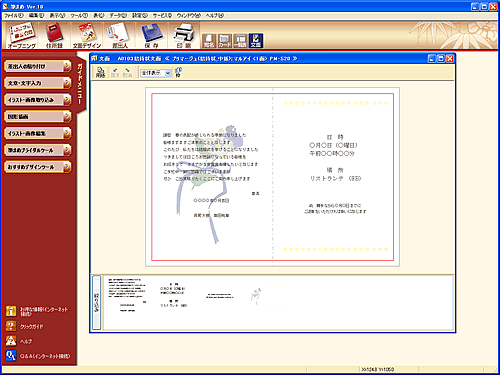500x375 pixels.
Task: Click the 枠 frame icon
Action: coord(178,72)
